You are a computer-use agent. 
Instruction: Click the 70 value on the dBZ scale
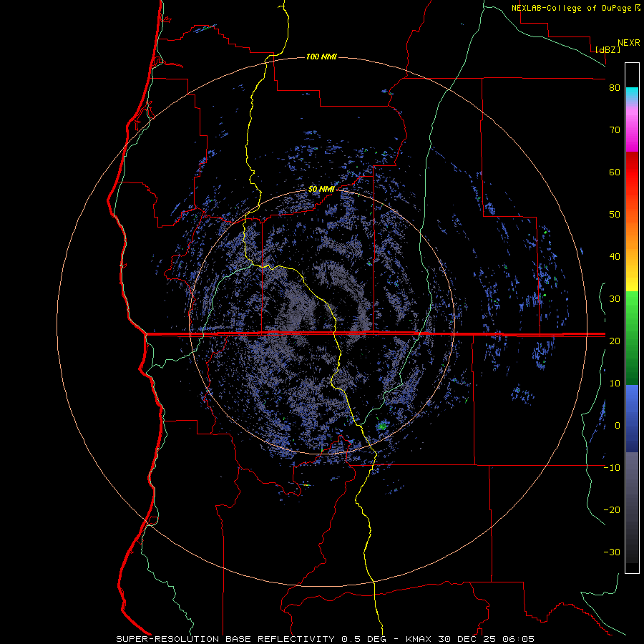coord(615,130)
